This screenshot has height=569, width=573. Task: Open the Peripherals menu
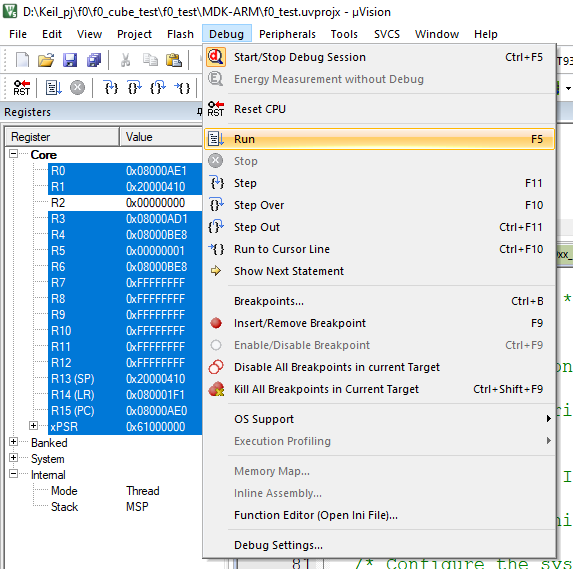tap(287, 34)
